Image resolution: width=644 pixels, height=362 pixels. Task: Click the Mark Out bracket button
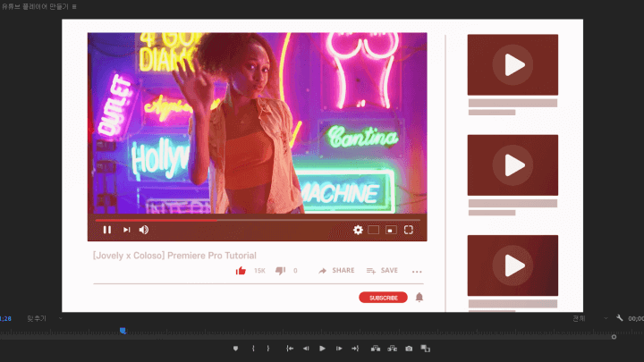point(268,349)
